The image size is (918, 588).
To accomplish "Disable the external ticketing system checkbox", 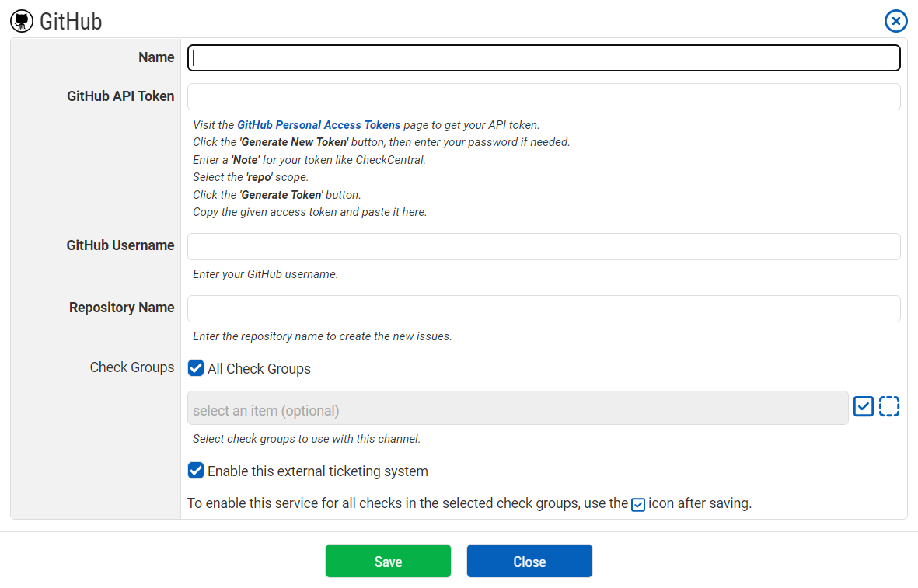I will point(196,471).
